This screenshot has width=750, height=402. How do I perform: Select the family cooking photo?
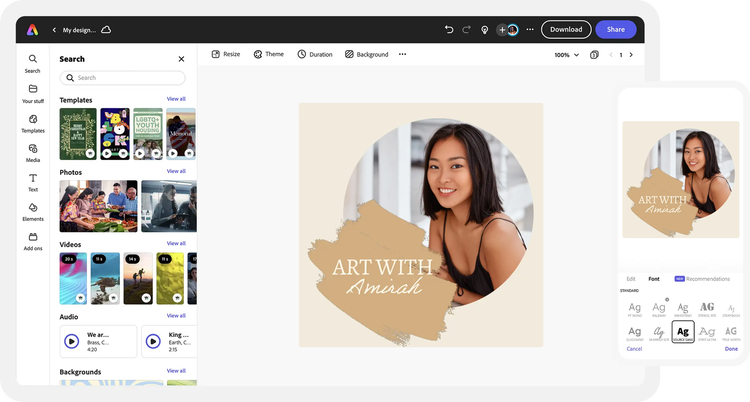pos(98,206)
